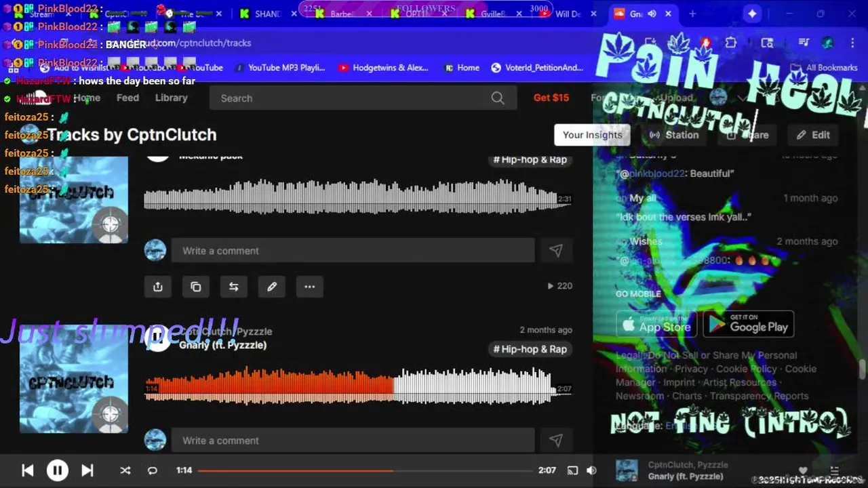This screenshot has width=868, height=488.
Task: Pause playback from the bottom player bar
Action: pos(58,470)
